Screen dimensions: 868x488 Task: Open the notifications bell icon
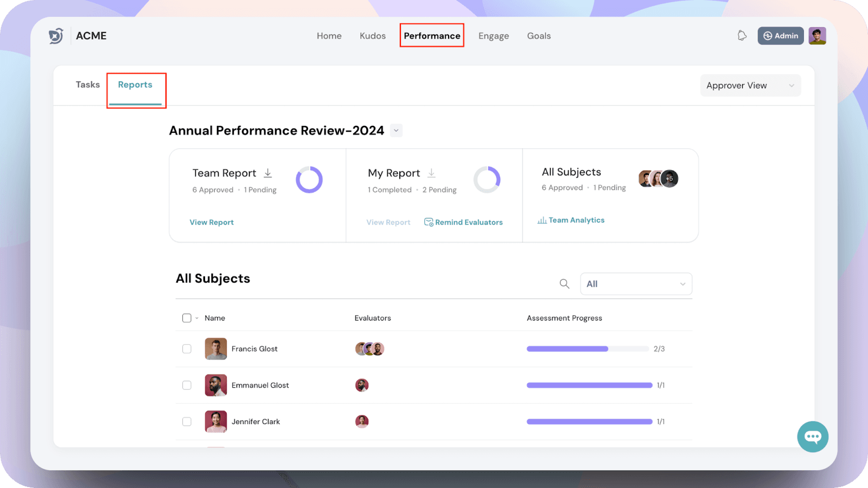(x=742, y=36)
